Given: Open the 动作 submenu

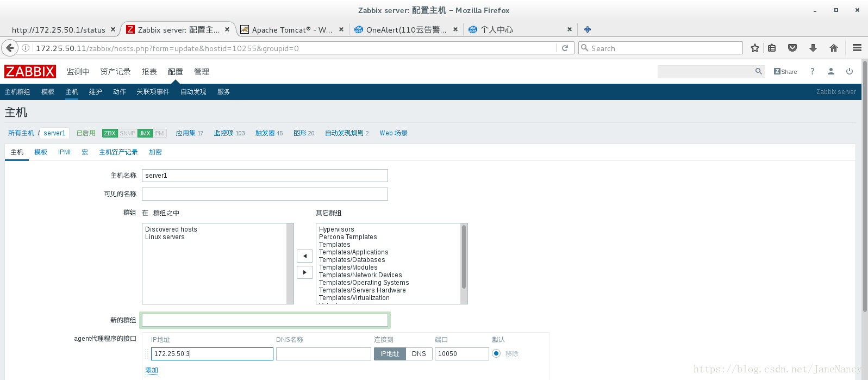Looking at the screenshot, I should [120, 92].
